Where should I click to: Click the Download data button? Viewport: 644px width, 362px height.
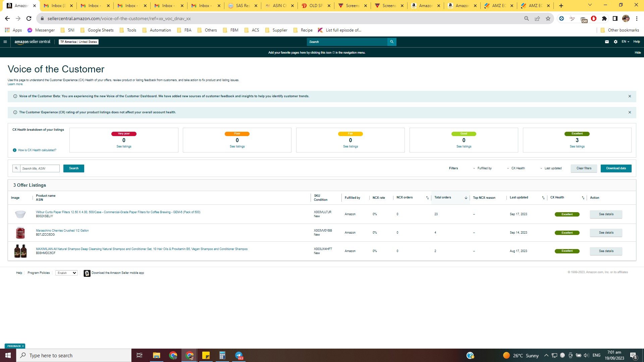[x=616, y=168]
